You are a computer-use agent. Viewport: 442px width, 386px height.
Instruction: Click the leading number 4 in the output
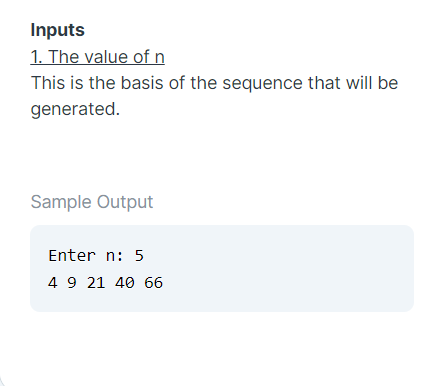[x=52, y=283]
